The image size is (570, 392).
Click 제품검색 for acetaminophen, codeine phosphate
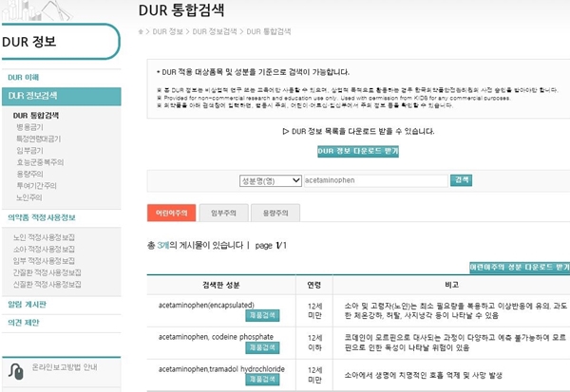[x=261, y=348]
